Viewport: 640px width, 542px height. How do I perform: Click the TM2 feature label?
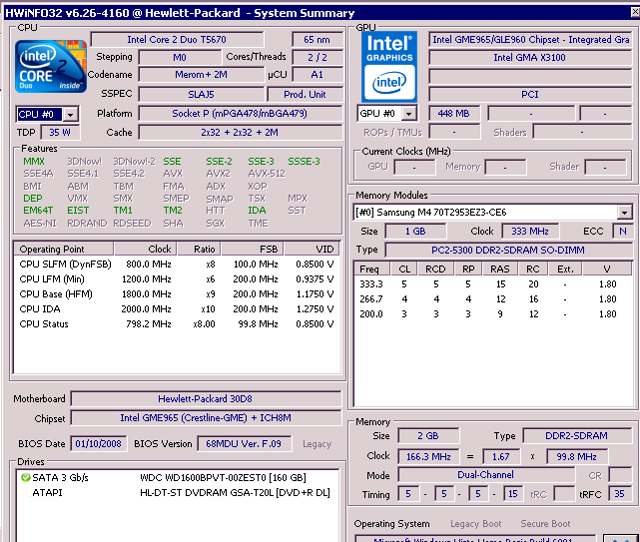173,211
